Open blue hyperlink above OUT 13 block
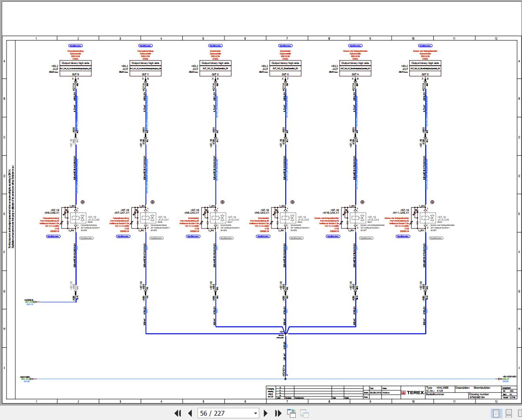 pyautogui.click(x=285, y=45)
